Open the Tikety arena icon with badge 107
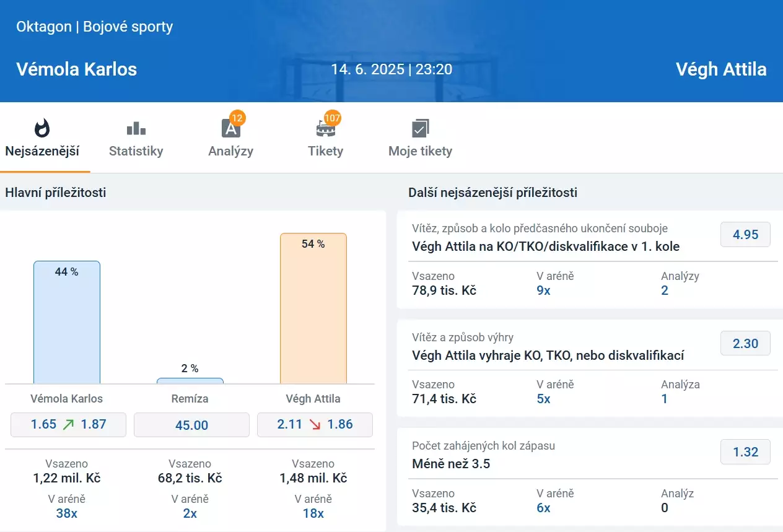The image size is (783, 532). pos(325,128)
